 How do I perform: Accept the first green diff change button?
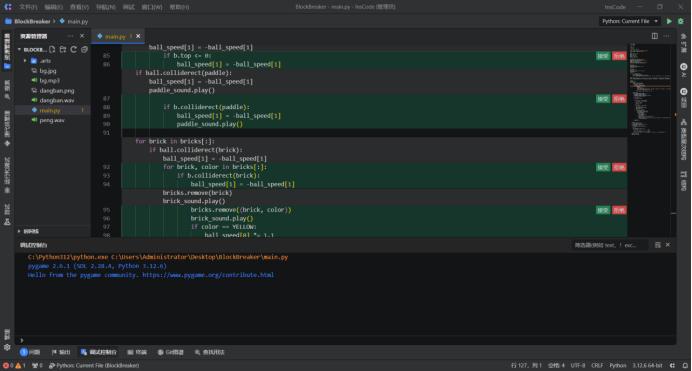click(x=603, y=56)
